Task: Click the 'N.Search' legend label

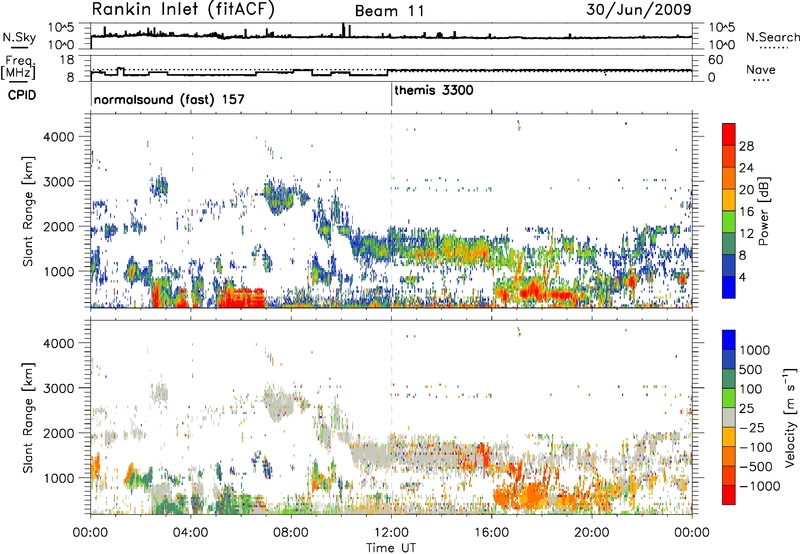Action: pyautogui.click(x=772, y=37)
